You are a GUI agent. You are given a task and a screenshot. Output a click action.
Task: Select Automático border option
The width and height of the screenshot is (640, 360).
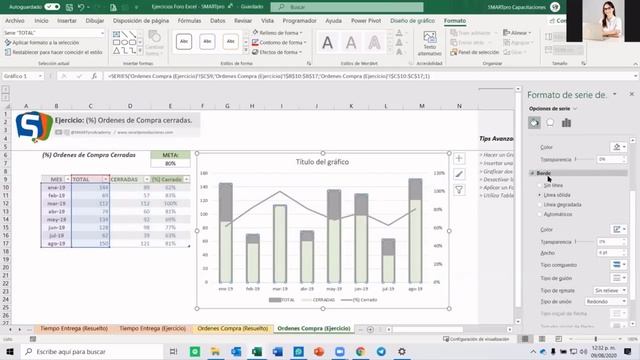pos(555,214)
